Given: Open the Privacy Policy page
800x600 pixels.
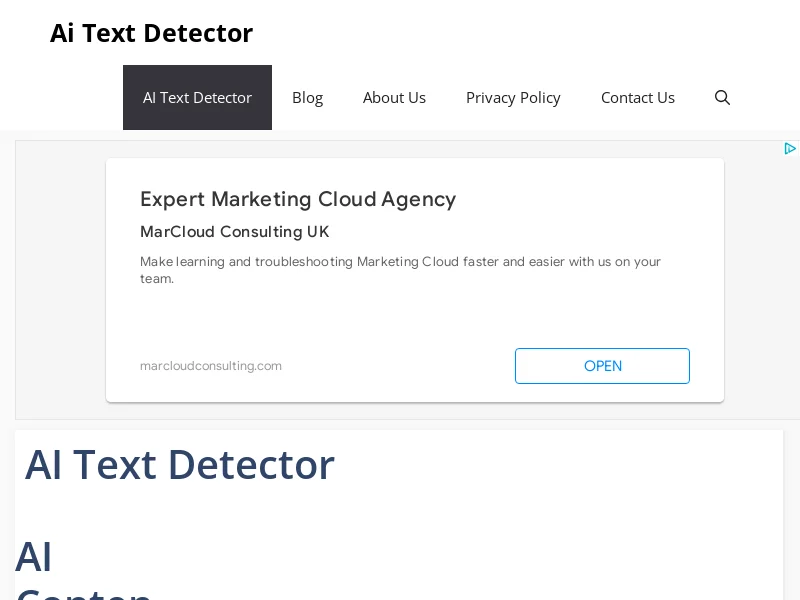Looking at the screenshot, I should pyautogui.click(x=513, y=97).
